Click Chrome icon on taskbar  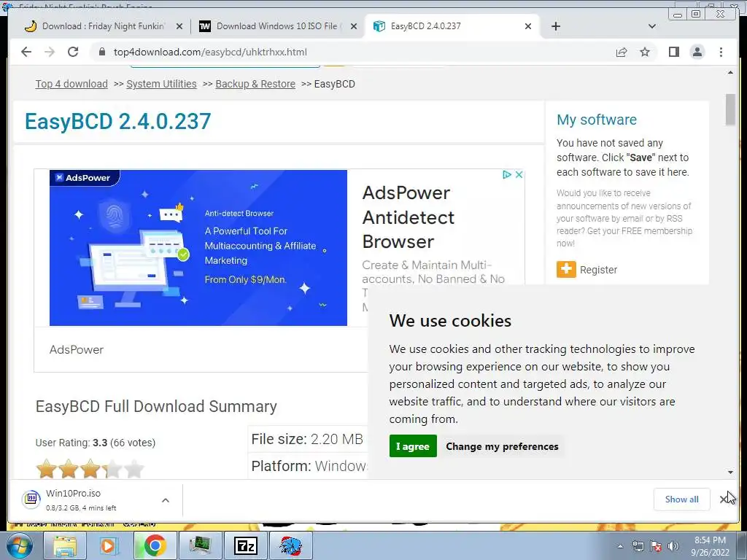(155, 545)
